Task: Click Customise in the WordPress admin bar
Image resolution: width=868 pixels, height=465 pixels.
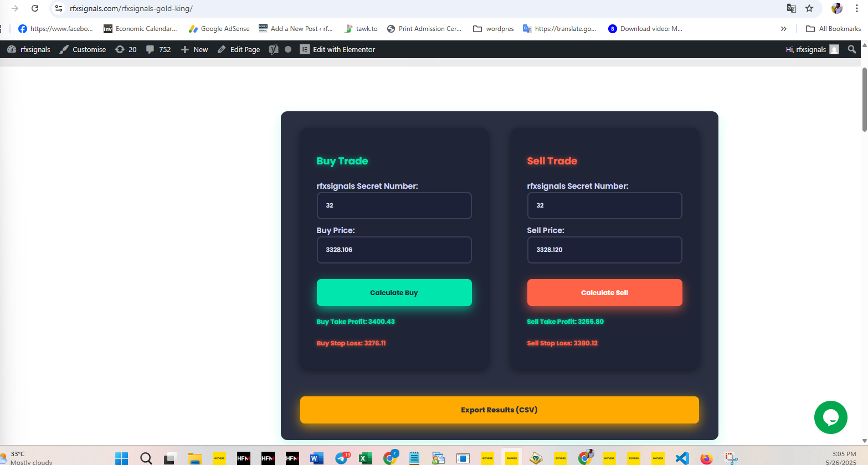Action: [x=83, y=49]
